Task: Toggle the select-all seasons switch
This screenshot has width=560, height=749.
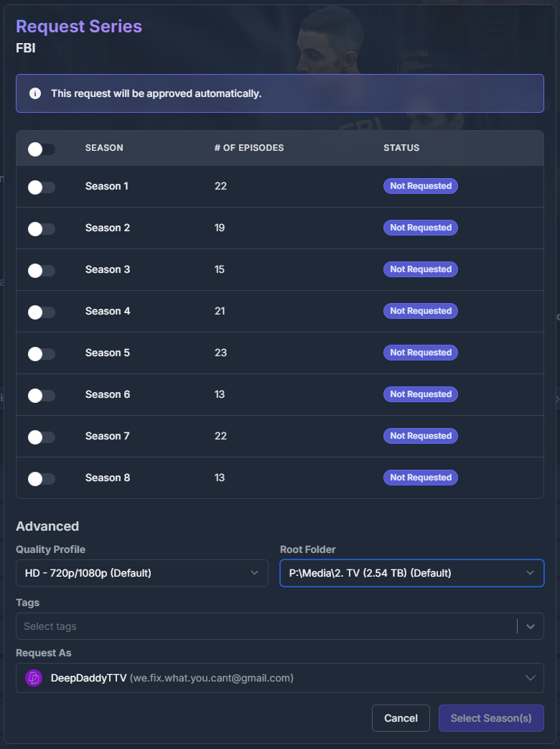Action: (42, 149)
